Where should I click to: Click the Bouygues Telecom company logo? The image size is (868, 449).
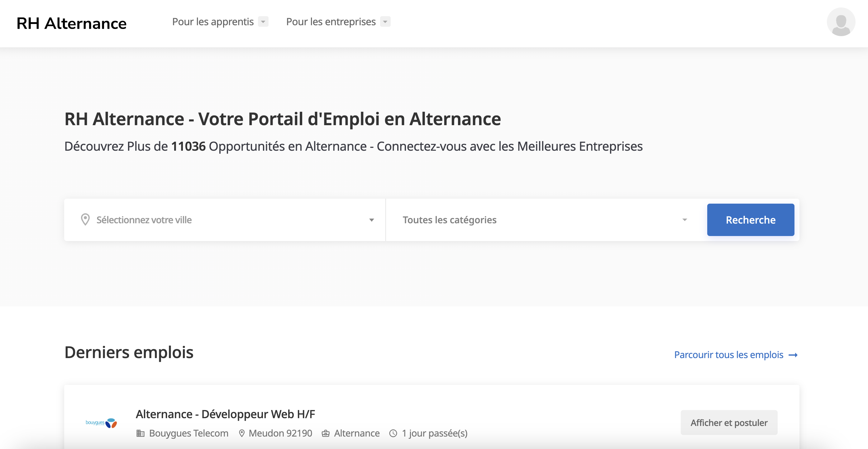point(101,423)
